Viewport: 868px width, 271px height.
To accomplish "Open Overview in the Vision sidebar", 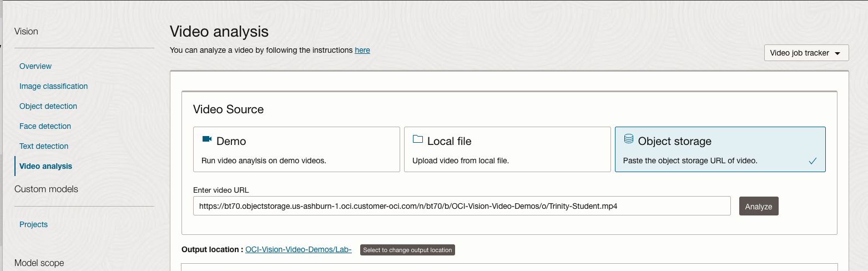I will (36, 66).
